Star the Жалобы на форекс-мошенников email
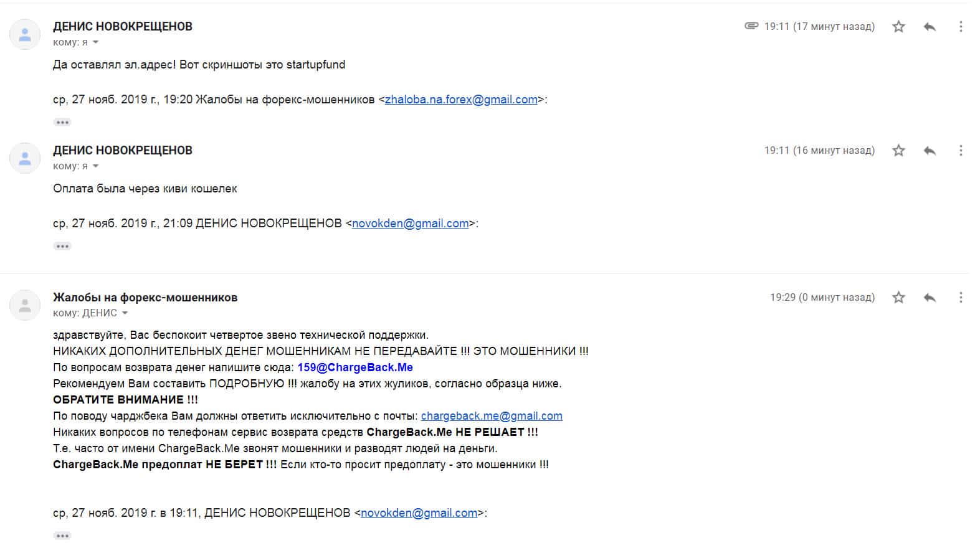Viewport: 980px width, 543px height. pos(898,297)
